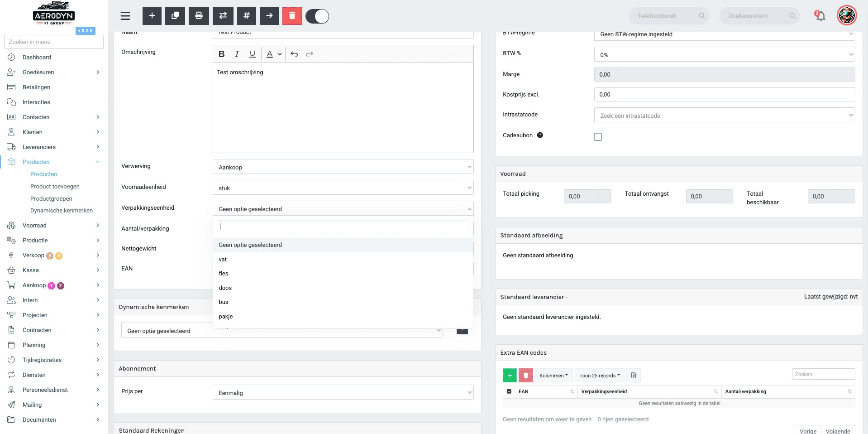Viewport: 868px width, 434px height.
Task: Click the print toolbar icon
Action: pos(199,16)
